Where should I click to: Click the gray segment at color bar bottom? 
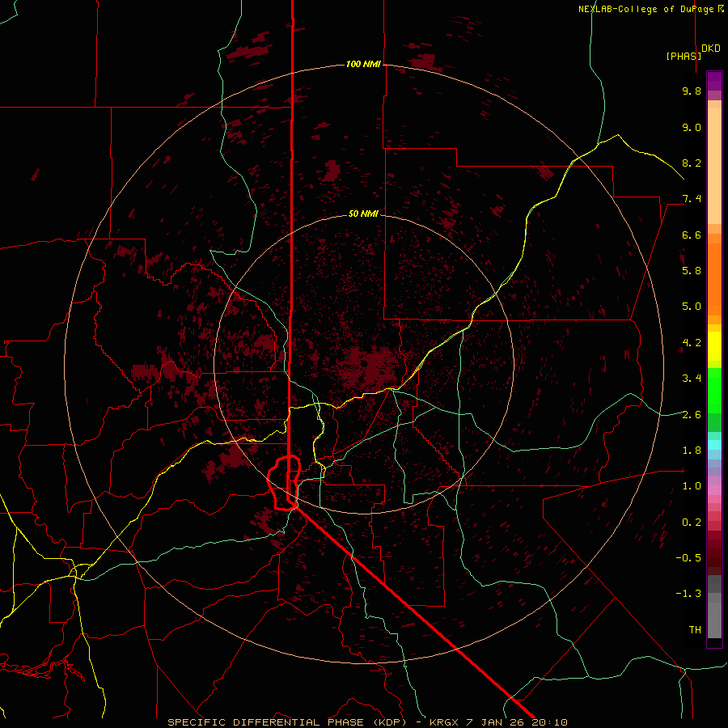714,617
